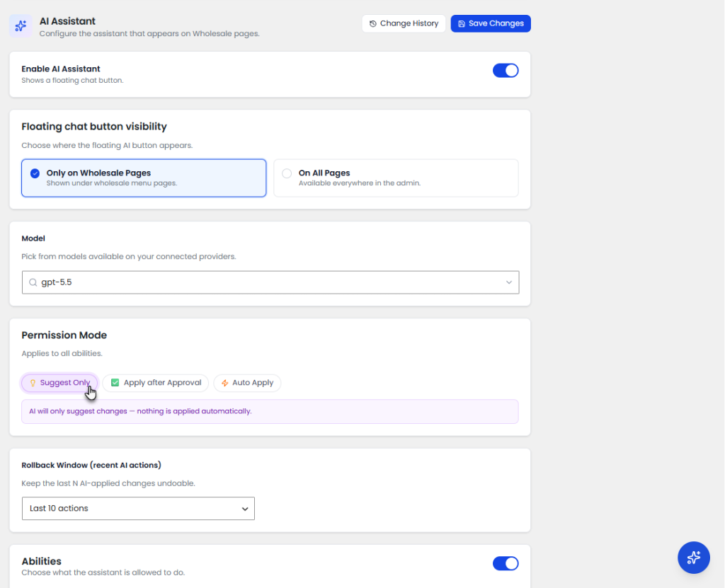Click the Rollback Window (recent AI actions) label
The image size is (725, 588).
pyautogui.click(x=91, y=465)
